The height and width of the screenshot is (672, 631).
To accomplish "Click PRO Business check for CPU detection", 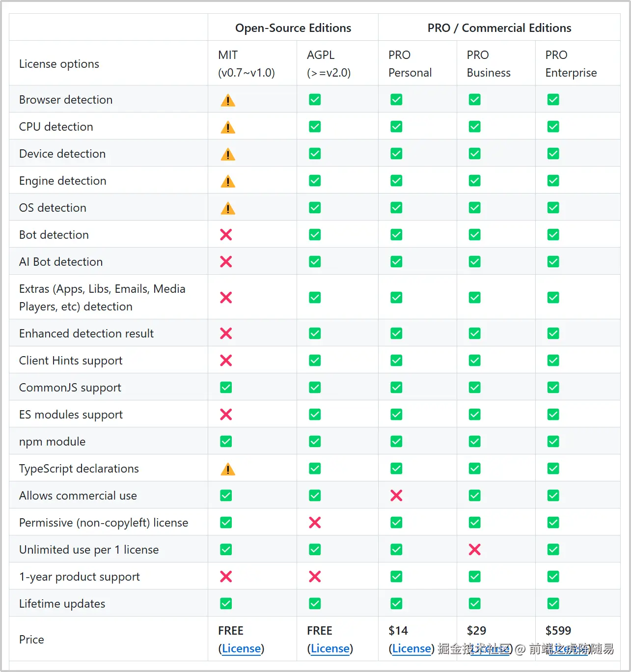I will (474, 127).
